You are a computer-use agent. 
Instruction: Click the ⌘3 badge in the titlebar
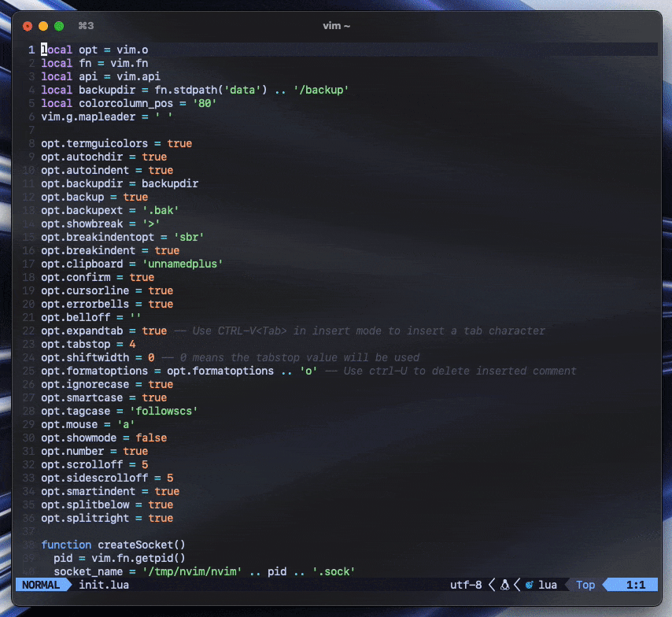[x=86, y=25]
